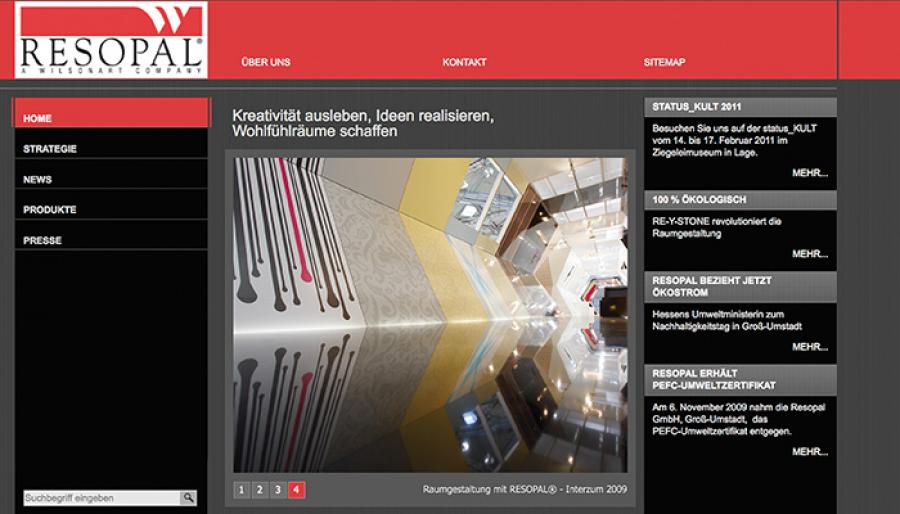
Task: Show slide 3 of the slideshow
Action: coord(278,490)
